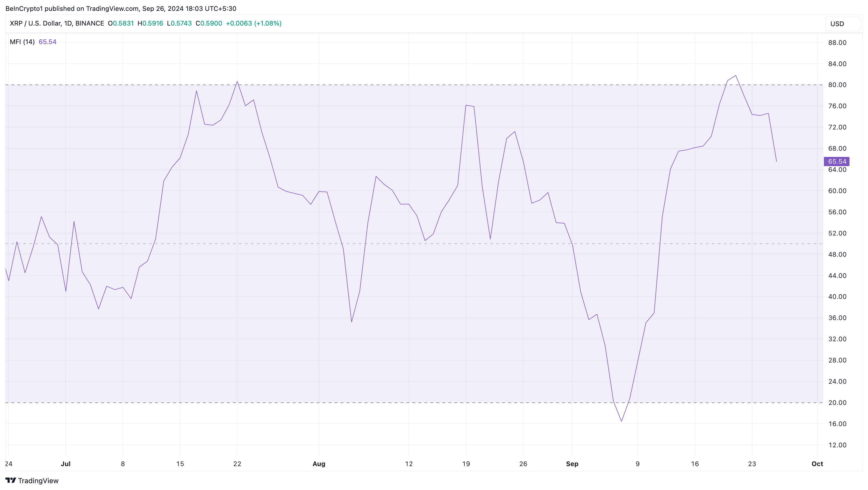868x490 pixels.
Task: Click the open price O0.5831 value
Action: (x=121, y=23)
